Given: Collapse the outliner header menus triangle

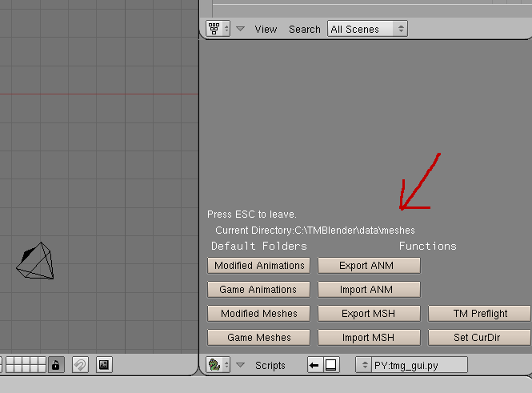Looking at the screenshot, I should [x=240, y=29].
